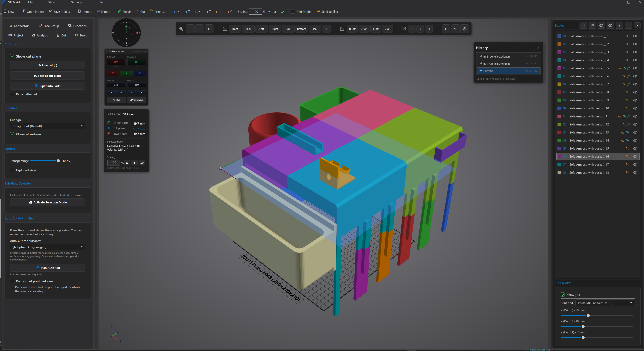Click the Plan Auto-Cut button
This screenshot has width=644, height=351.
[48, 268]
